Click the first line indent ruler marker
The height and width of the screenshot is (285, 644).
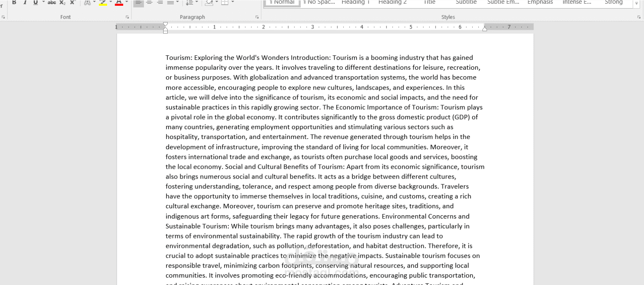pos(165,24)
